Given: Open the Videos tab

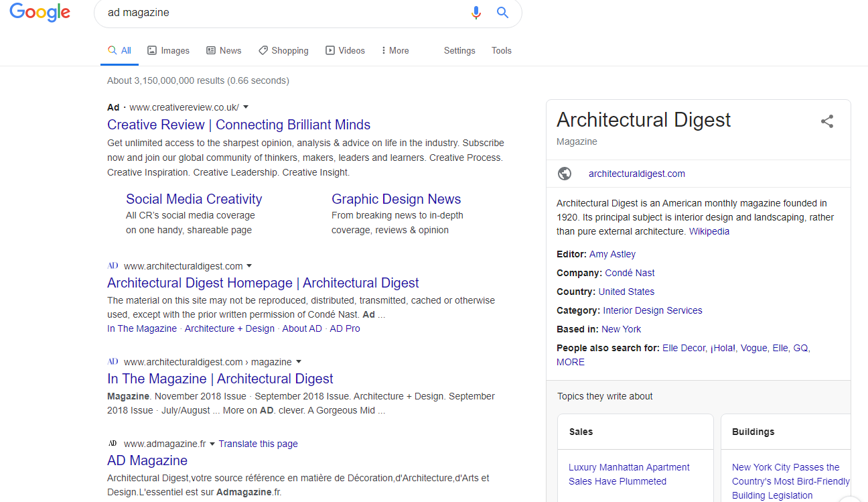Looking at the screenshot, I should pyautogui.click(x=345, y=50).
